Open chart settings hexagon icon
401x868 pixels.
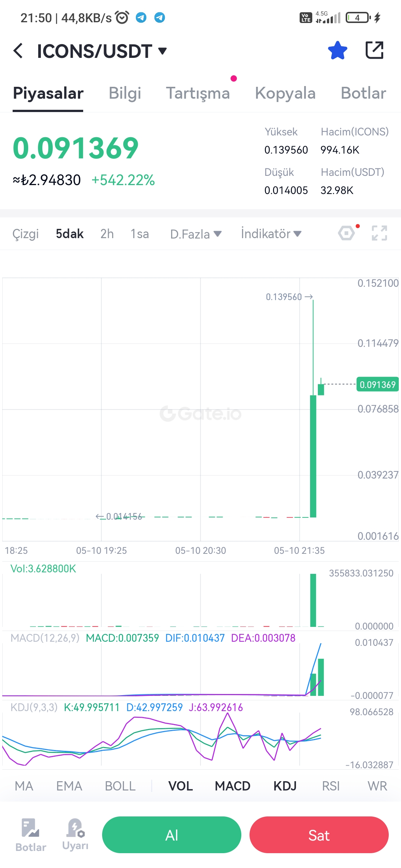tap(347, 233)
